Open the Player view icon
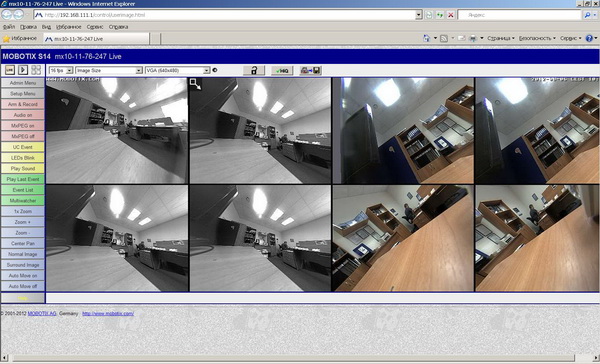Screen dimensions: 600x364 [23, 70]
